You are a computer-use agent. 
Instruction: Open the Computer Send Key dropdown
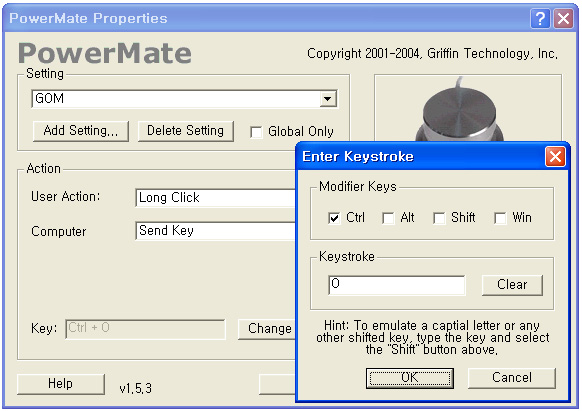click(x=215, y=231)
